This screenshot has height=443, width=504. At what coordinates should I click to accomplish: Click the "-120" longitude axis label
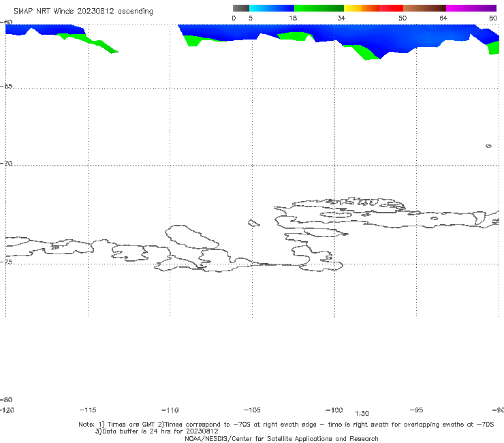tap(7, 410)
